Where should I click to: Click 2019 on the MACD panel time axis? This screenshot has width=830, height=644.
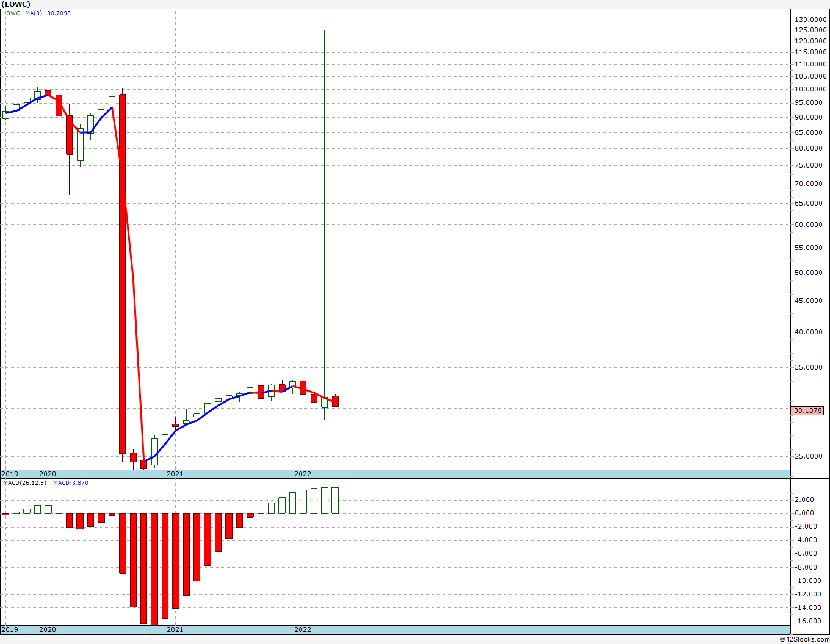coord(10,629)
